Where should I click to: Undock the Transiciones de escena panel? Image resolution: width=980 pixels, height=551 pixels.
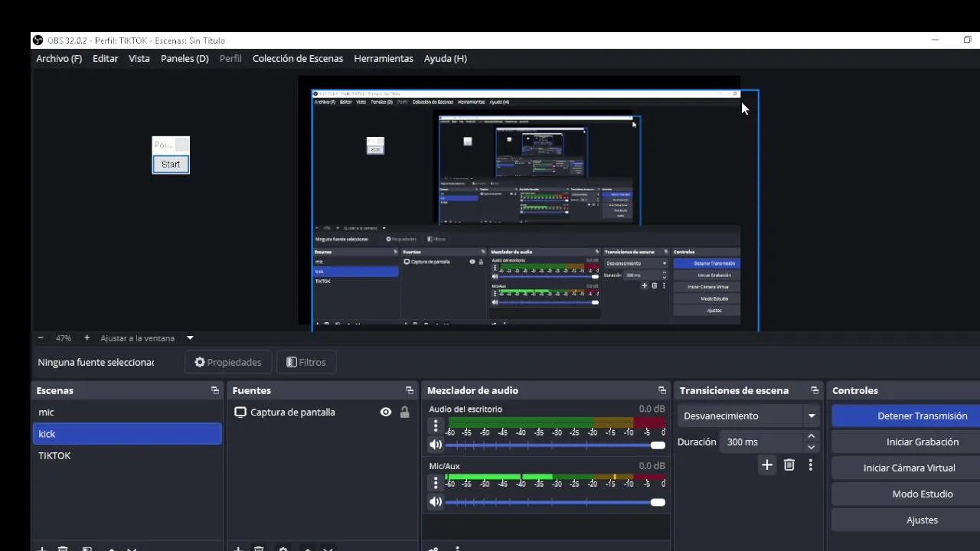click(x=815, y=390)
